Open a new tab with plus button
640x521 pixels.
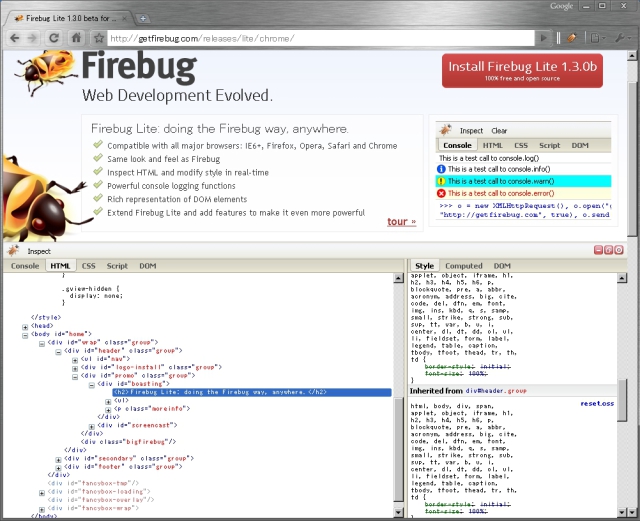143,18
